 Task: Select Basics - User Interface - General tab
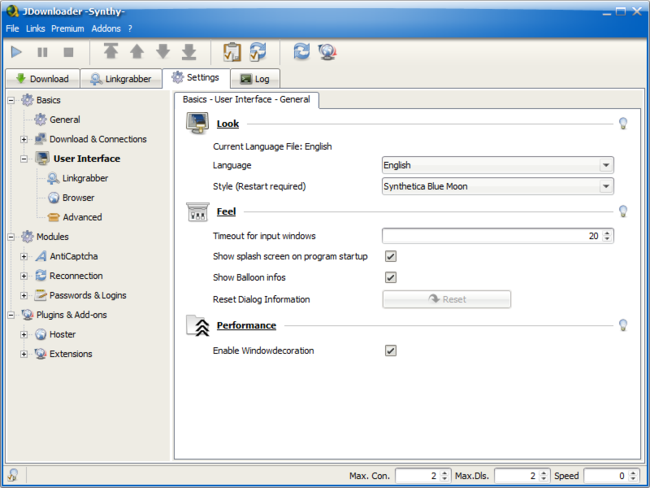[x=246, y=100]
